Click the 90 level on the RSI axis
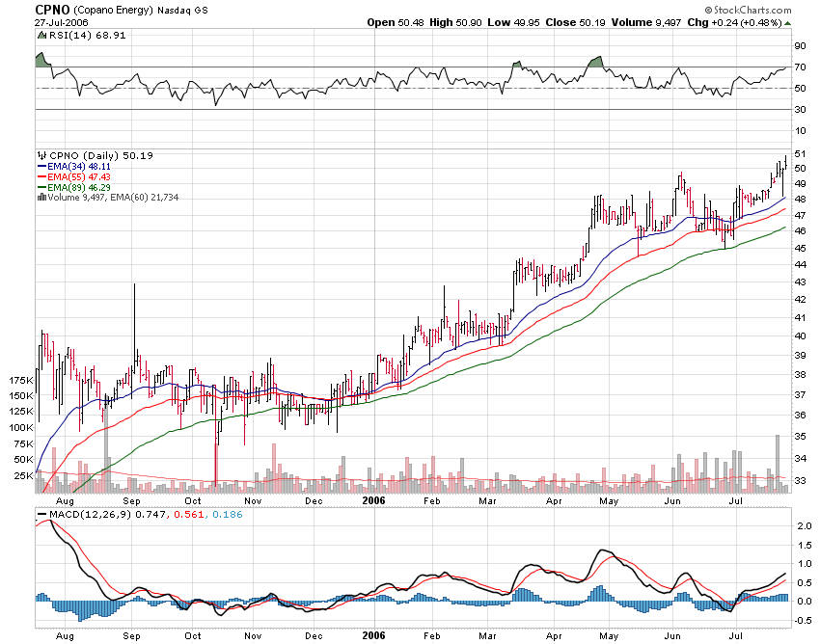Viewport: 820px width, 644px height. [x=800, y=46]
